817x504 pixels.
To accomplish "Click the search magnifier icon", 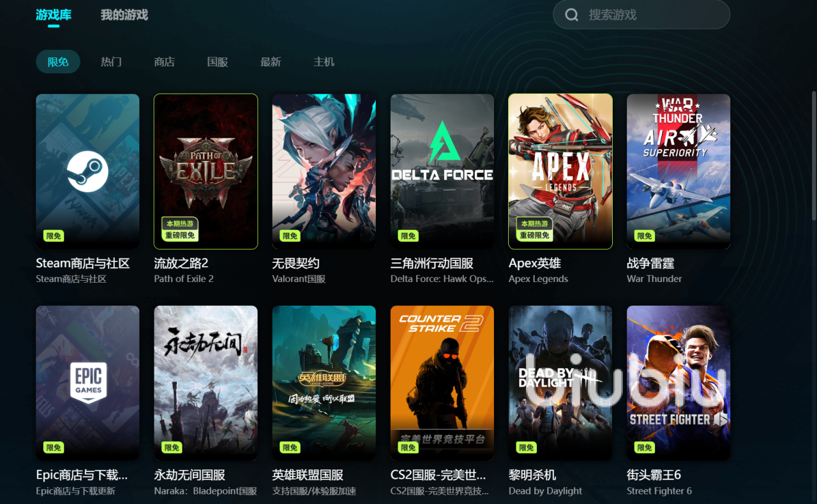I will [572, 15].
